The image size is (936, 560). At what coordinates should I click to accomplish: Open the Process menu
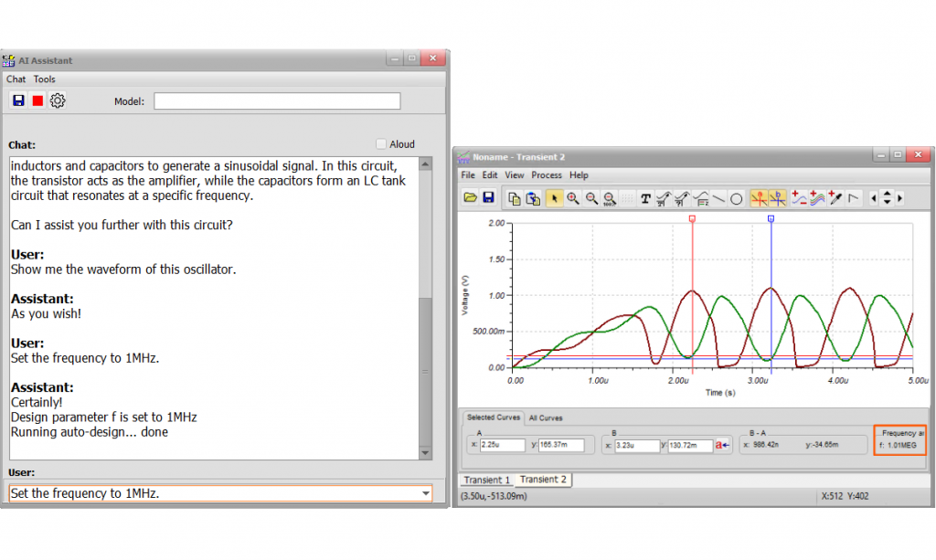[547, 175]
